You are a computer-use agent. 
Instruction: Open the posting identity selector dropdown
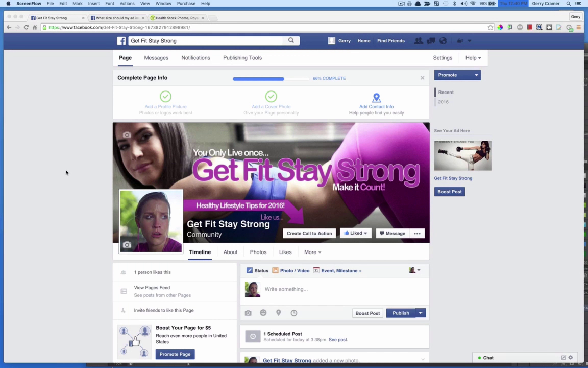(x=414, y=270)
